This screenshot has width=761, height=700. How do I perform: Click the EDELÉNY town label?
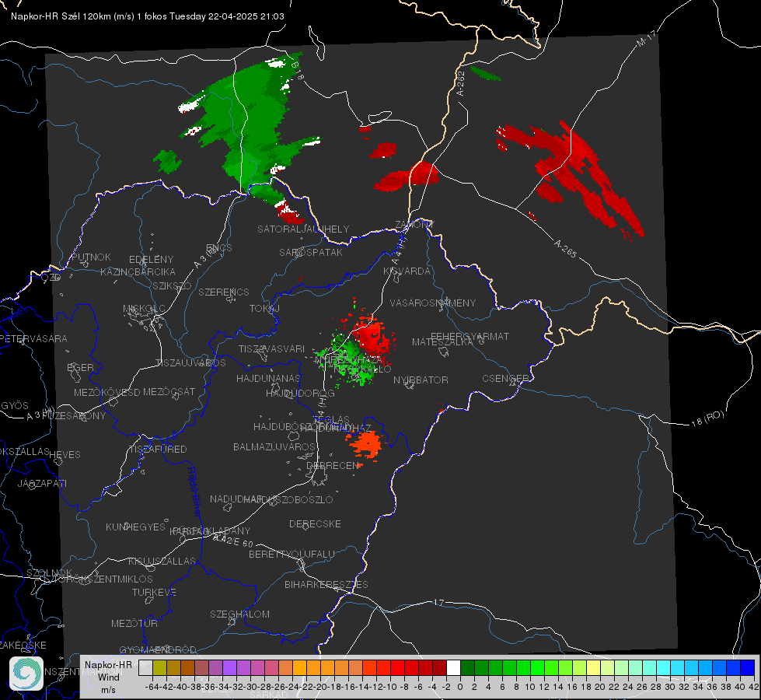151,260
